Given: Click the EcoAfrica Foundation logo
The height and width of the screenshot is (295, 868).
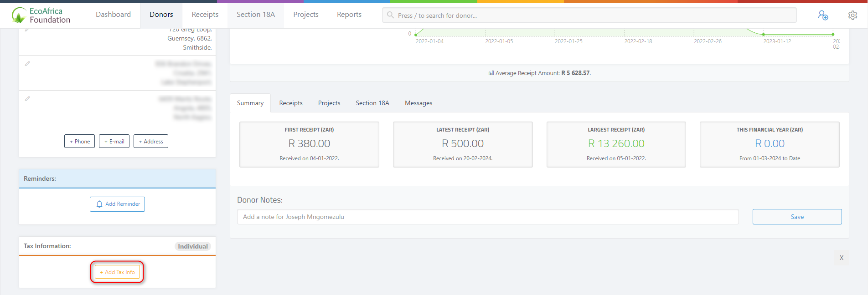Looking at the screenshot, I should tap(41, 15).
